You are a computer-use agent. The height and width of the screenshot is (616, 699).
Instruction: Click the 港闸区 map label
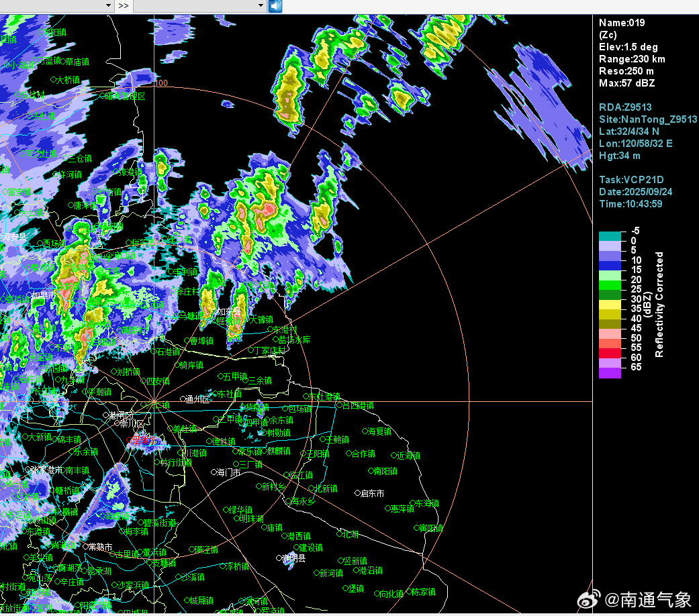coord(121,415)
